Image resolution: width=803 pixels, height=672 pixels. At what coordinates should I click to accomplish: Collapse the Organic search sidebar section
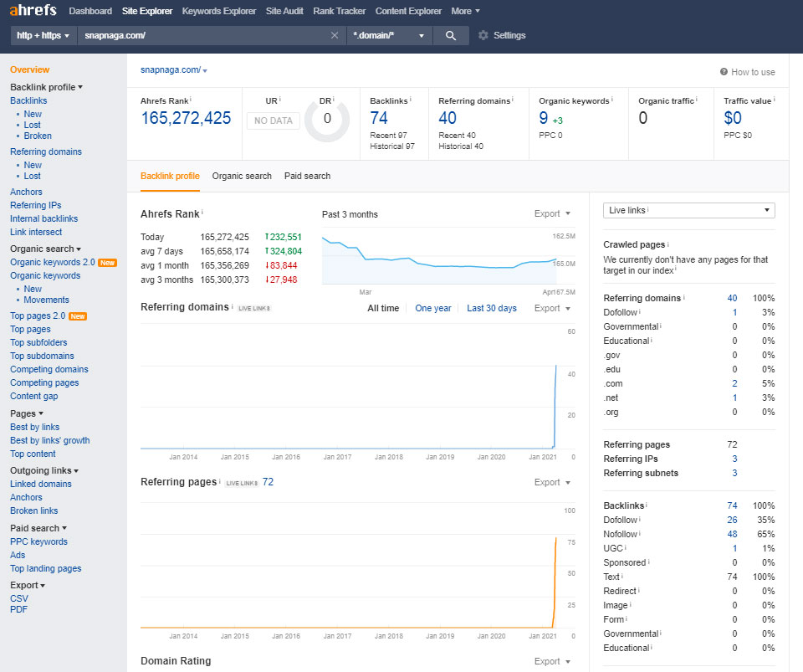45,249
